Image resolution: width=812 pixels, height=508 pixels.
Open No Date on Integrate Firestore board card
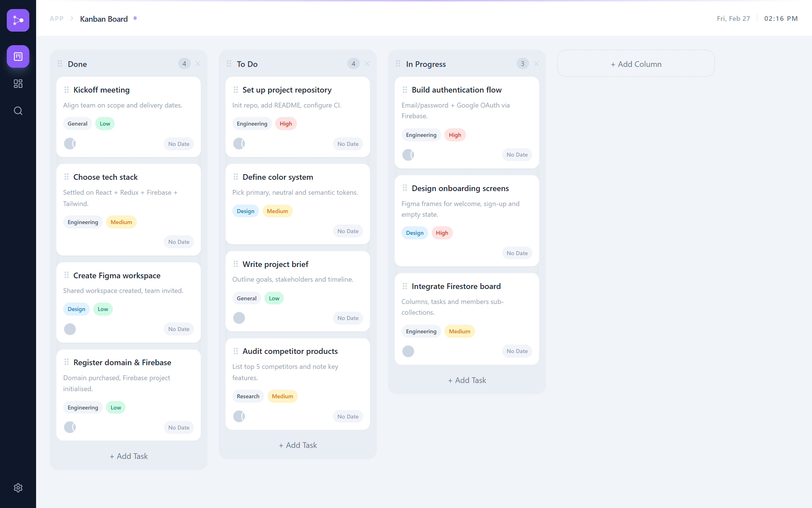(x=517, y=351)
